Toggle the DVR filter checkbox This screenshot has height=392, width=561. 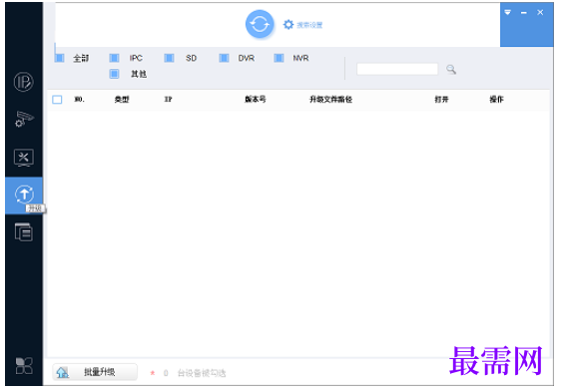224,58
